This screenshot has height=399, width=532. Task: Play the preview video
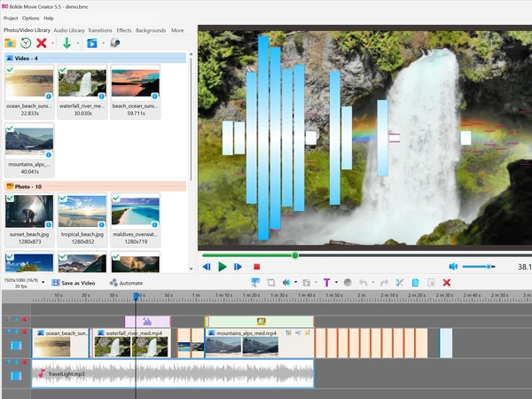pyautogui.click(x=223, y=267)
